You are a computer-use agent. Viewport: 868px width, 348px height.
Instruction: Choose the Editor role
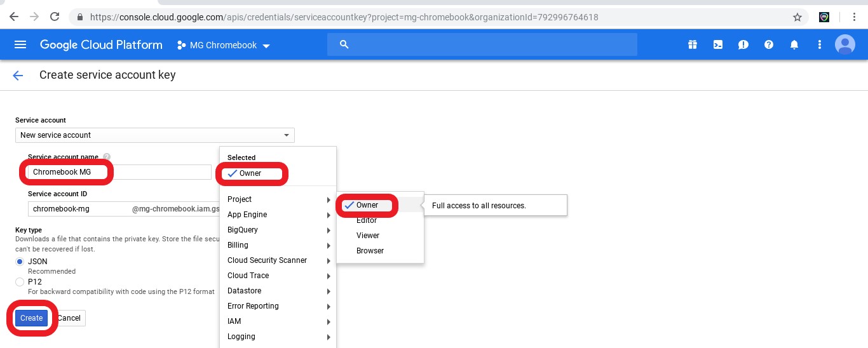click(x=380, y=220)
